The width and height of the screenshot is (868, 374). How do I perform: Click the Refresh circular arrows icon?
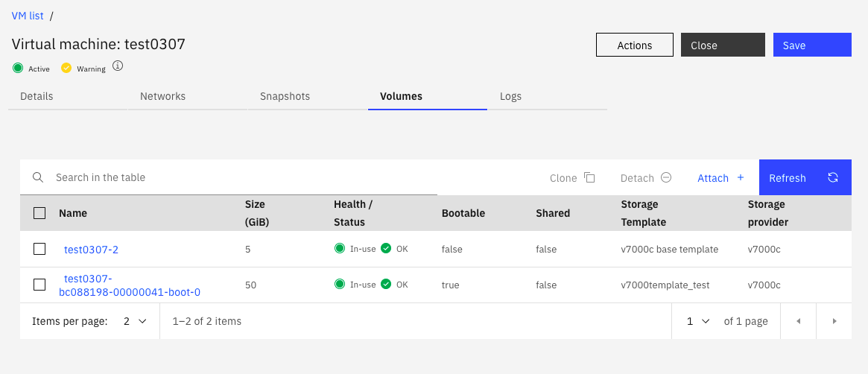point(833,177)
